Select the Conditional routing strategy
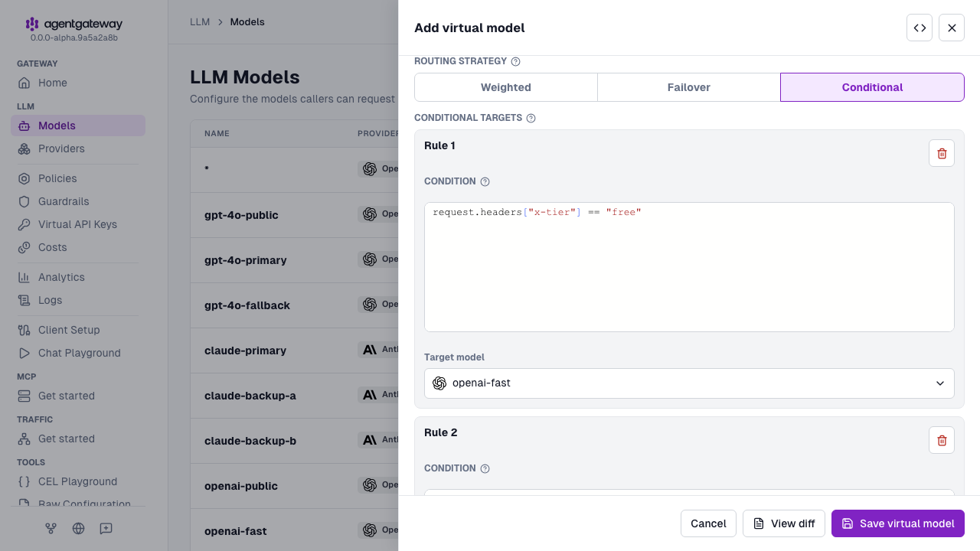This screenshot has width=980, height=551. [x=872, y=87]
